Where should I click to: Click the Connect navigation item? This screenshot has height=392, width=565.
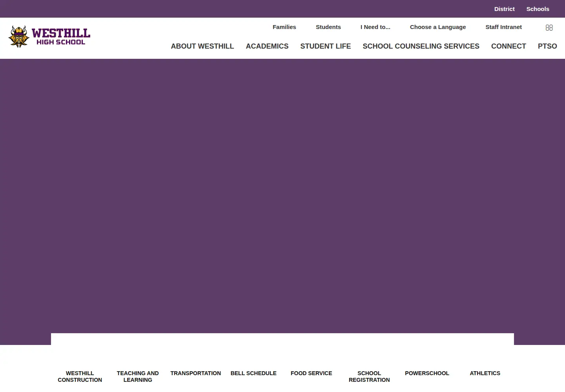coord(508,46)
